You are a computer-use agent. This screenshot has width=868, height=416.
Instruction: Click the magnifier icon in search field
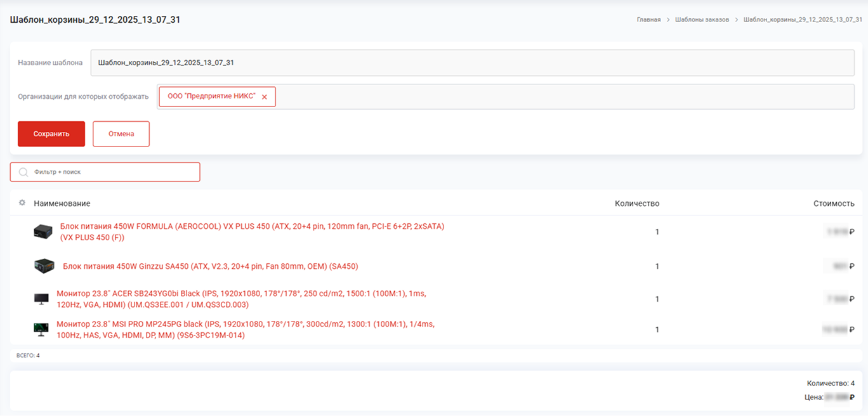pos(23,172)
